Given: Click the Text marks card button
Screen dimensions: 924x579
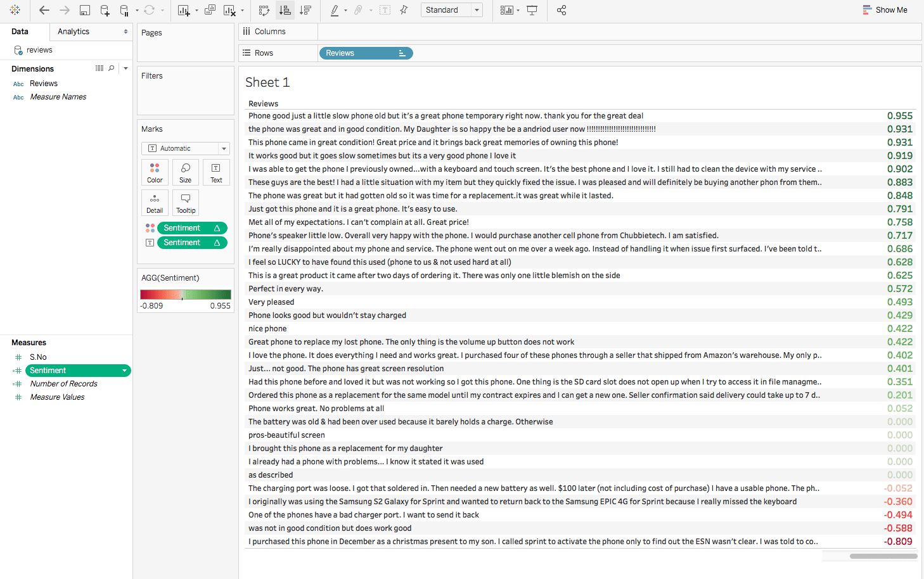Looking at the screenshot, I should [216, 172].
